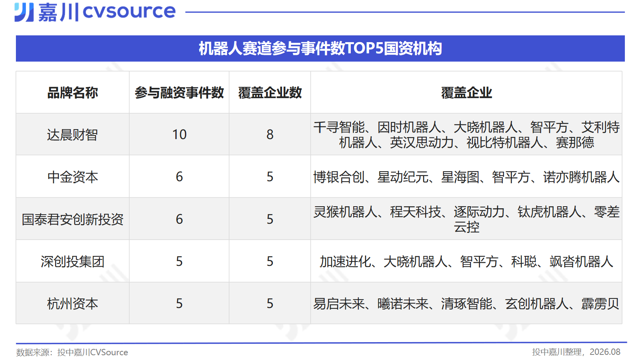Click the company name 因时机器人
This screenshot has width=638, height=364.
click(x=409, y=127)
